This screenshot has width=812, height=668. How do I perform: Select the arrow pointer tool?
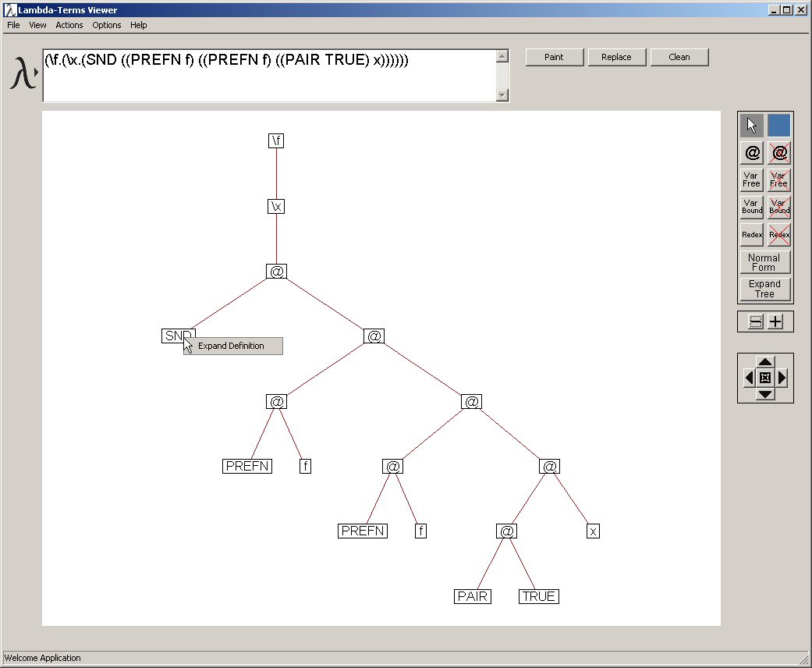752,126
